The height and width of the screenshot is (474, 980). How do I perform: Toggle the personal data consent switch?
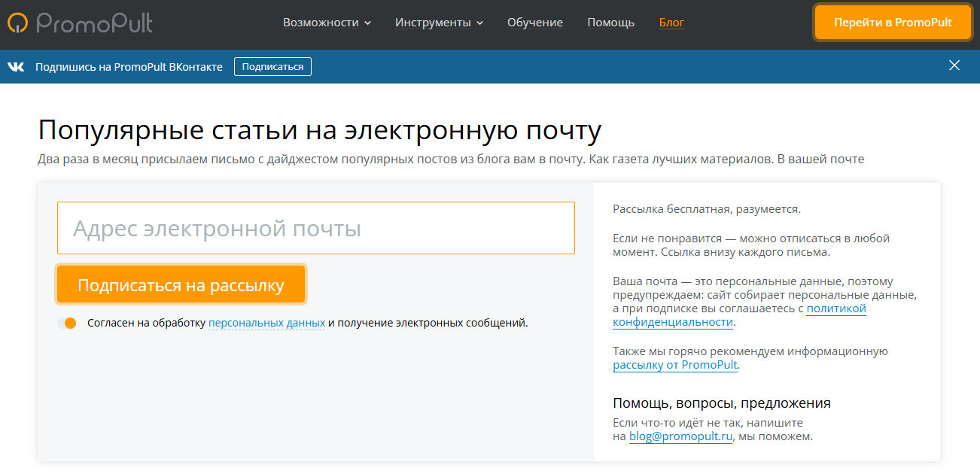(x=67, y=323)
